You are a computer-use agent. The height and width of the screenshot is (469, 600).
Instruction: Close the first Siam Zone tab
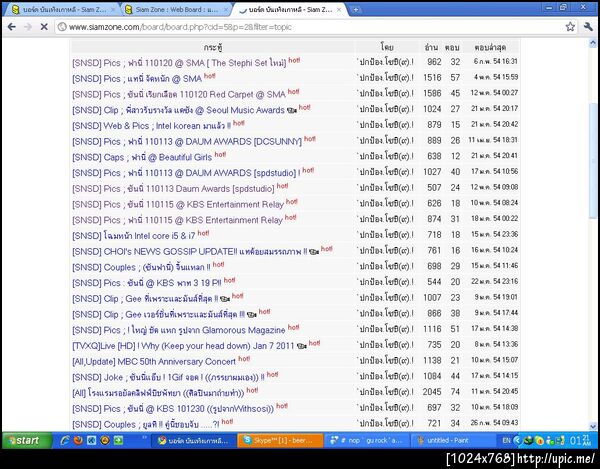coord(113,10)
